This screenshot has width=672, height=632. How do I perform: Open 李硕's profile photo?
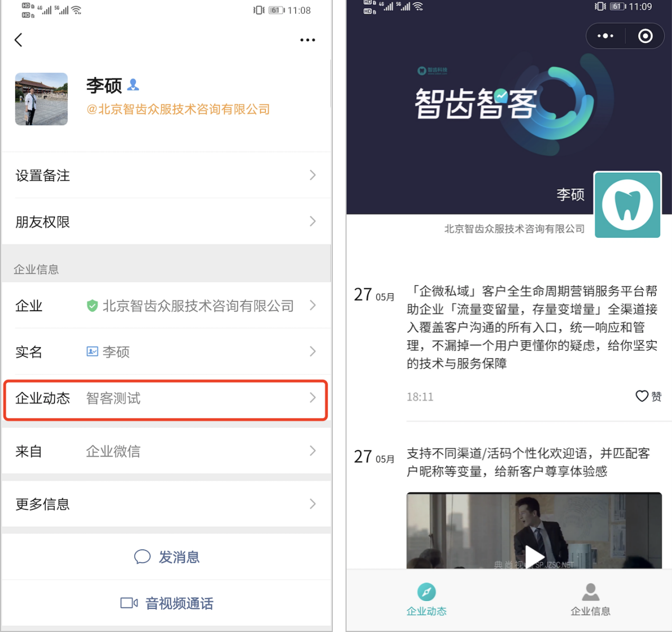click(41, 99)
